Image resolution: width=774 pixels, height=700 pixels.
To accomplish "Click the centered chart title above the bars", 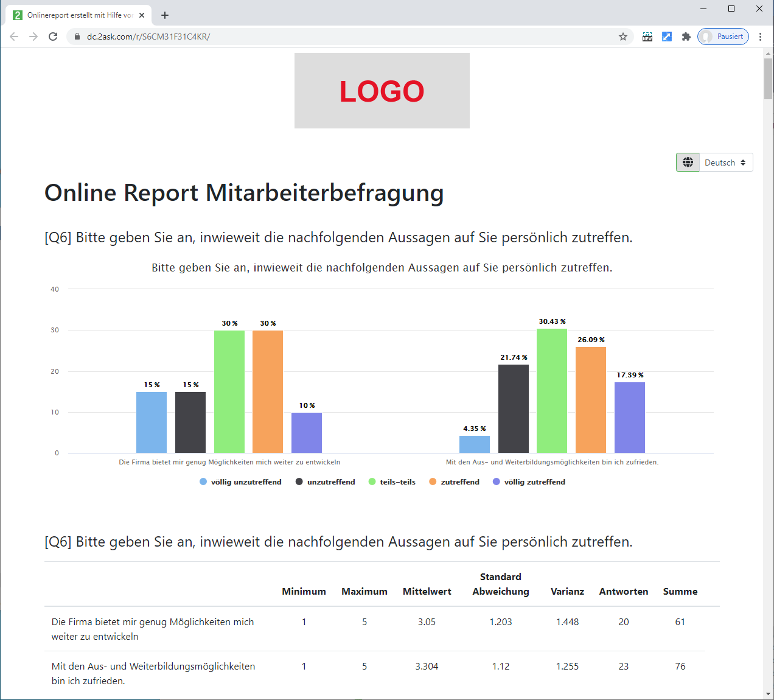I will [382, 268].
